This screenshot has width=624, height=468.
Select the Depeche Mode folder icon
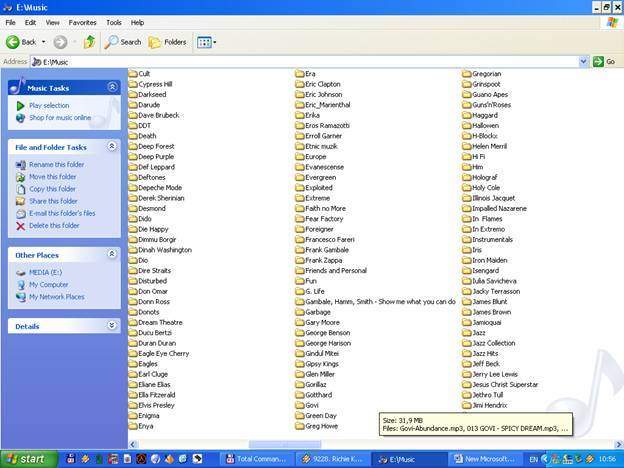coord(133,188)
